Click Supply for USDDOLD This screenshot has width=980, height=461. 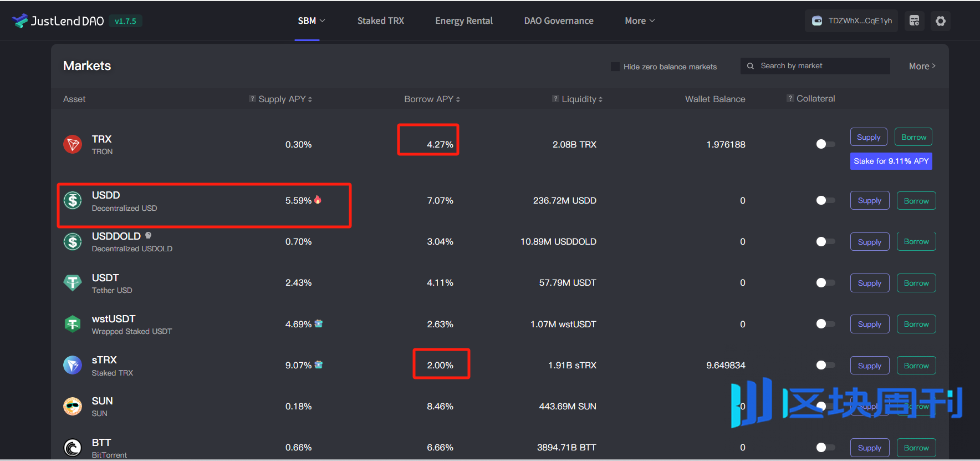[x=870, y=242]
